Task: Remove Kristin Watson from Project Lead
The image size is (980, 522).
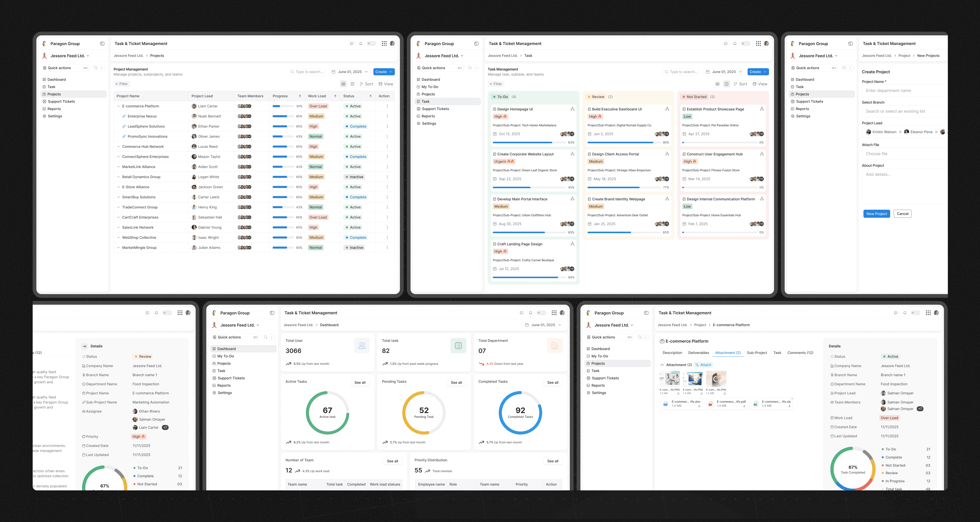Action: click(x=900, y=132)
